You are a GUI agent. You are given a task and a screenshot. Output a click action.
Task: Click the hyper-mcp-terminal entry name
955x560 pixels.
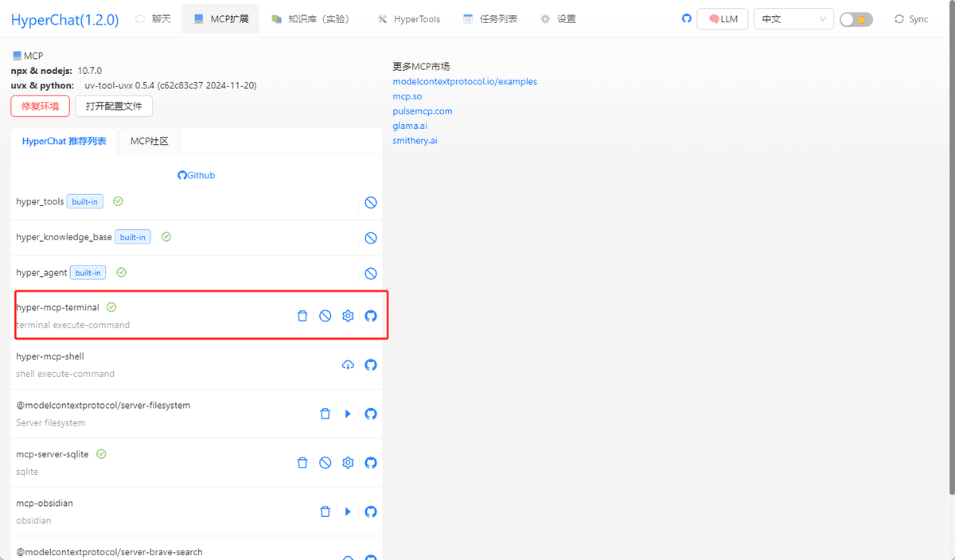58,307
